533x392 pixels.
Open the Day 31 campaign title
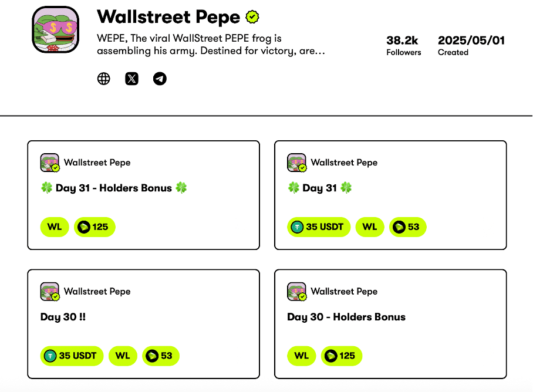coord(320,188)
